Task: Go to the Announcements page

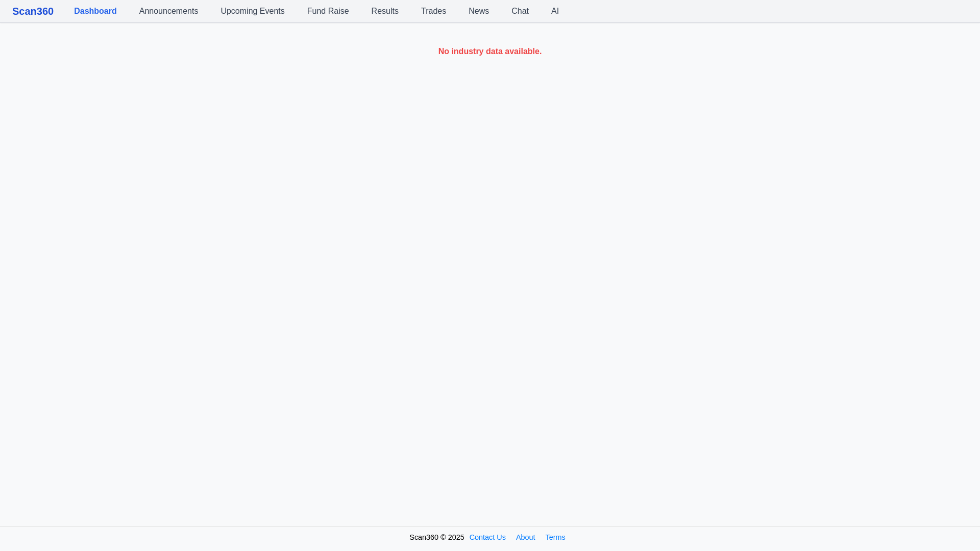Action: click(168, 11)
